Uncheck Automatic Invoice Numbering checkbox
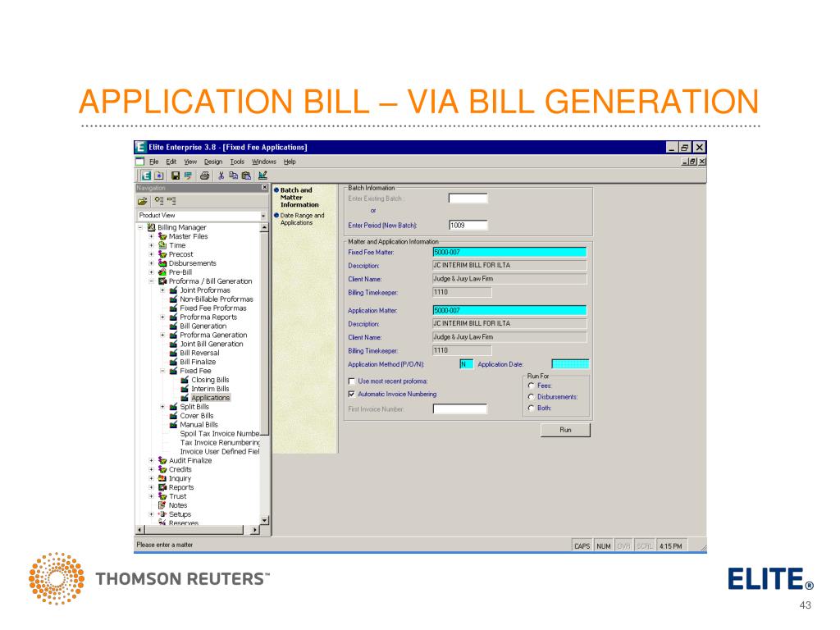Viewport: 840px width, 630px height. coord(352,395)
